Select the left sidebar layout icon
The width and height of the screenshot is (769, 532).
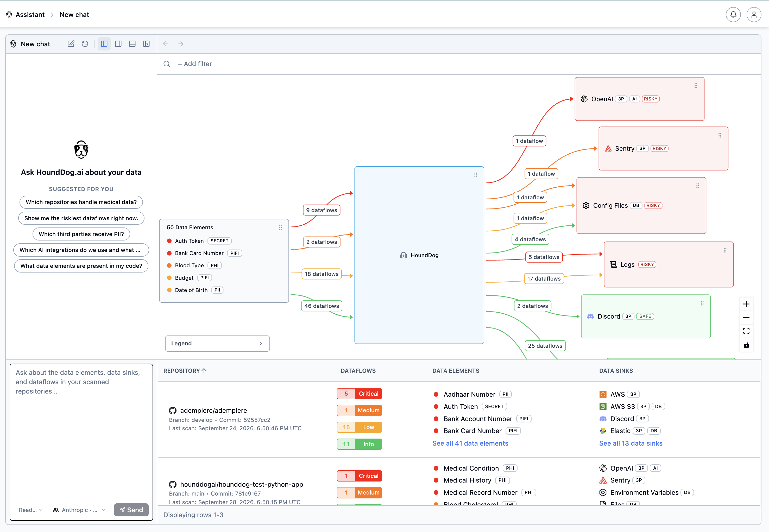coord(104,44)
